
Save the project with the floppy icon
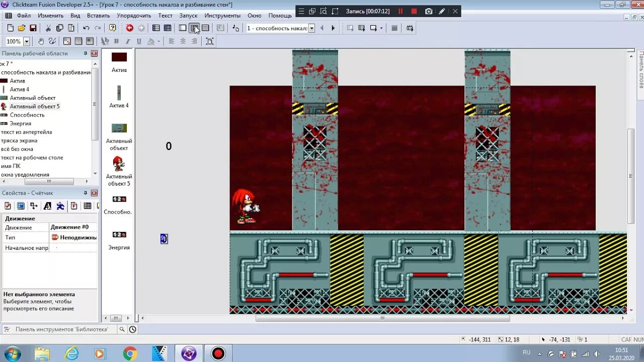pos(33,28)
